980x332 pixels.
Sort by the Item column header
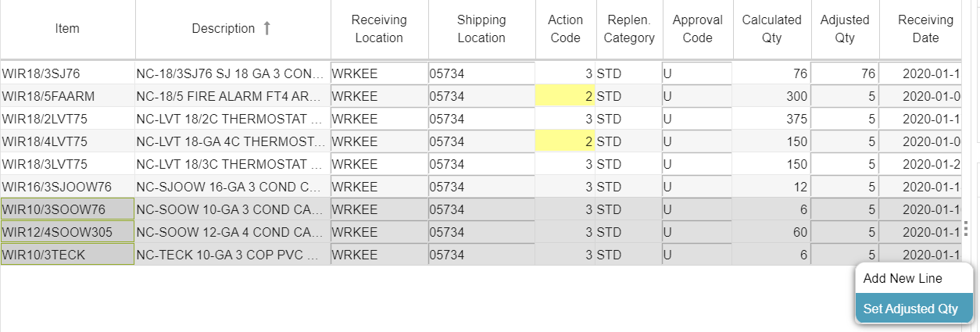point(67,29)
